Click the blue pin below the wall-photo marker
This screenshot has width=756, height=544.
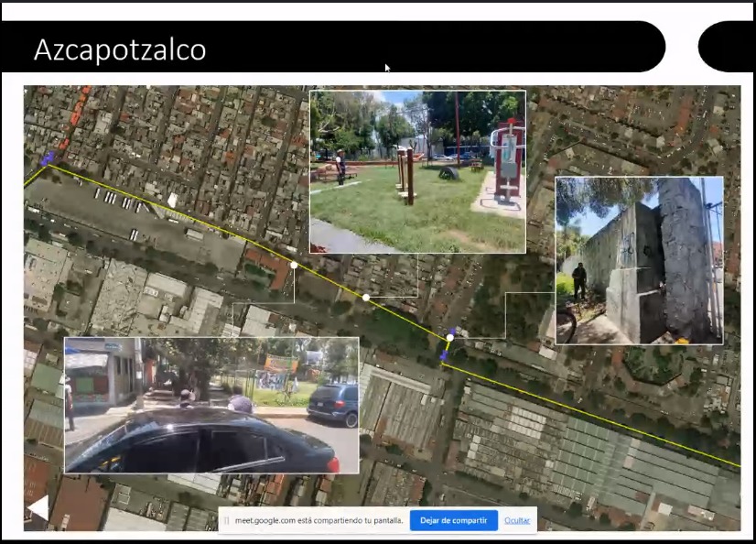[x=444, y=356]
